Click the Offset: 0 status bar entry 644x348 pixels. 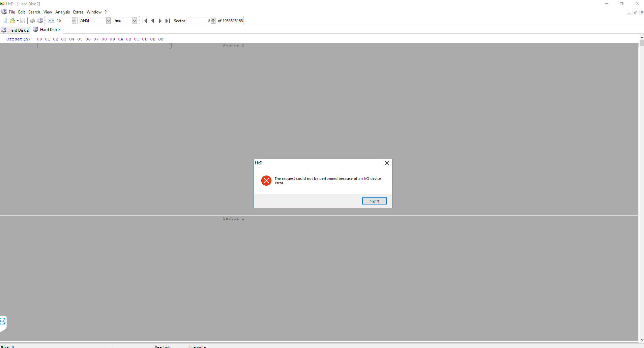[x=7, y=347]
